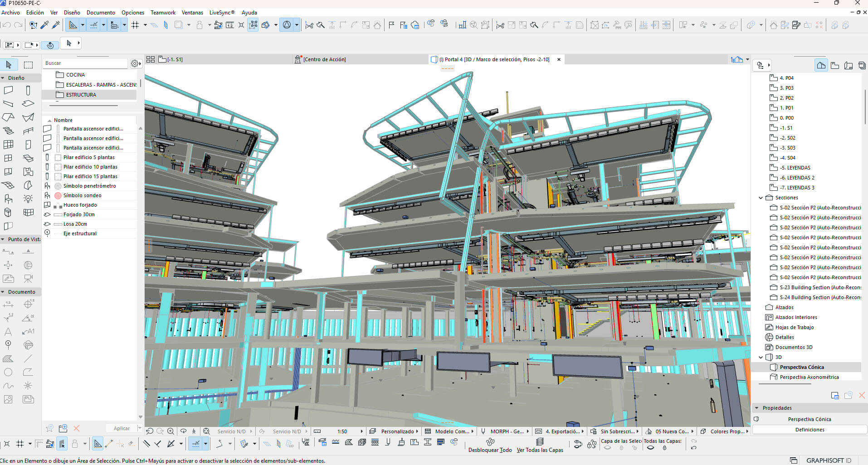Image resolution: width=868 pixels, height=465 pixels.
Task: Click the Buscar search field
Action: click(85, 63)
